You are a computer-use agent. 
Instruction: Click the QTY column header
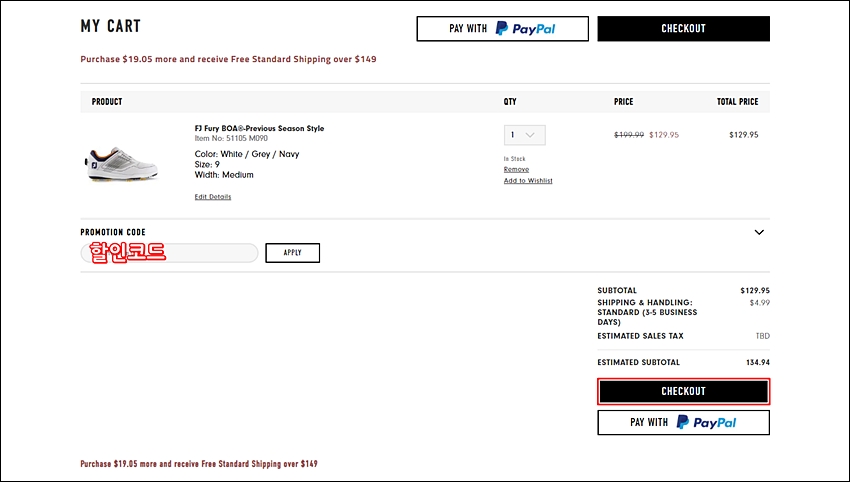pos(510,102)
